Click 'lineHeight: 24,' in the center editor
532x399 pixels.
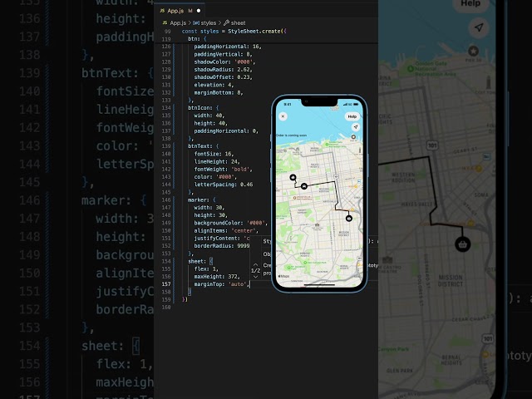tap(217, 162)
